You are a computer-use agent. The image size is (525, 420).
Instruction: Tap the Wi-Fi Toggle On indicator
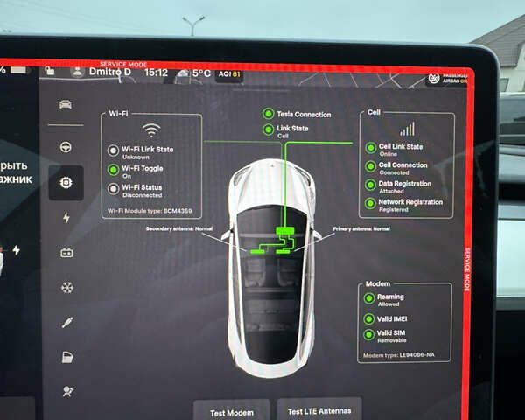point(113,170)
